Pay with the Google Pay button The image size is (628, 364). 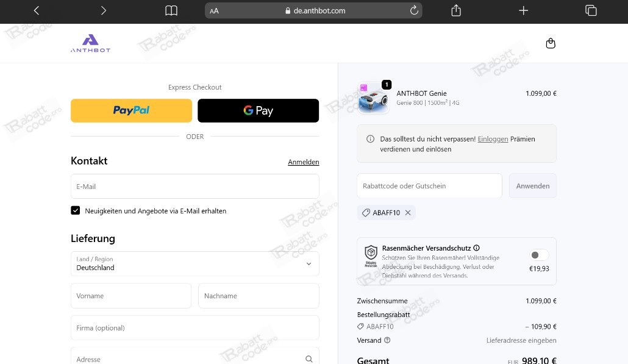click(x=258, y=110)
